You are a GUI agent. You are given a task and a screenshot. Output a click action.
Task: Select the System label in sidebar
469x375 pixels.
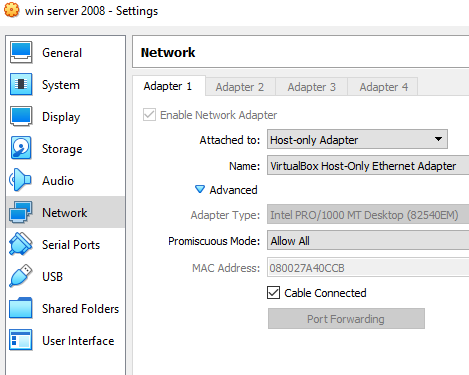pos(61,85)
